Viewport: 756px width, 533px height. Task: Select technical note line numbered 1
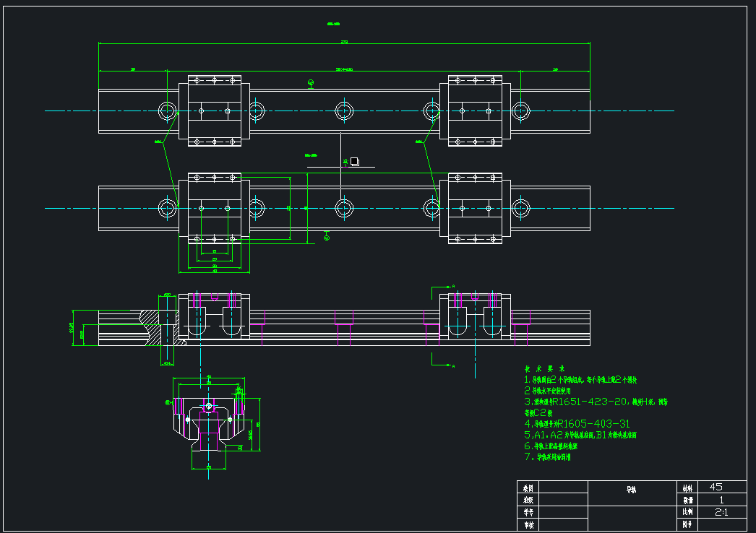580,380
